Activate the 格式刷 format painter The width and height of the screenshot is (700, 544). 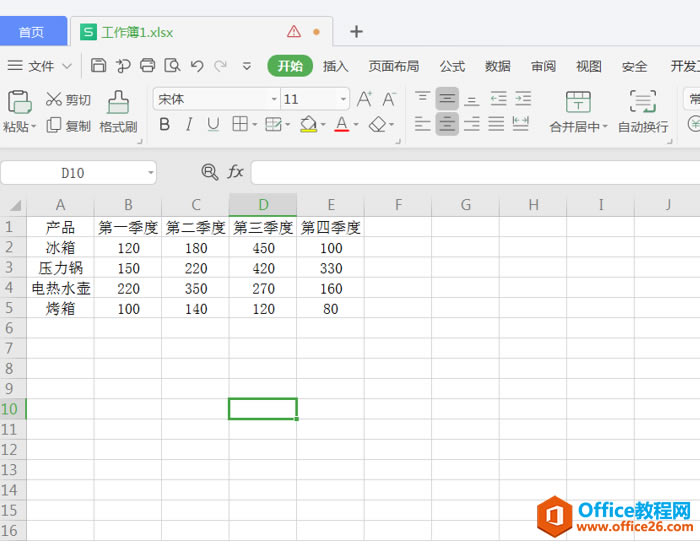point(118,112)
